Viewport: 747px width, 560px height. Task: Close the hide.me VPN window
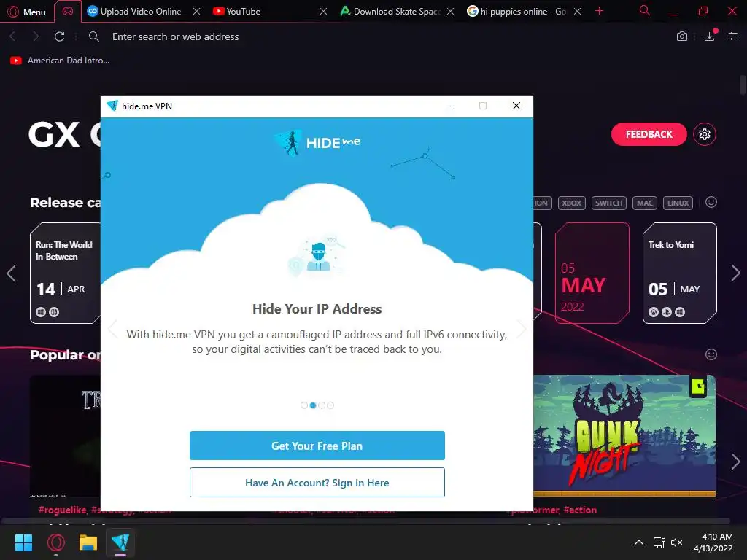coord(516,106)
